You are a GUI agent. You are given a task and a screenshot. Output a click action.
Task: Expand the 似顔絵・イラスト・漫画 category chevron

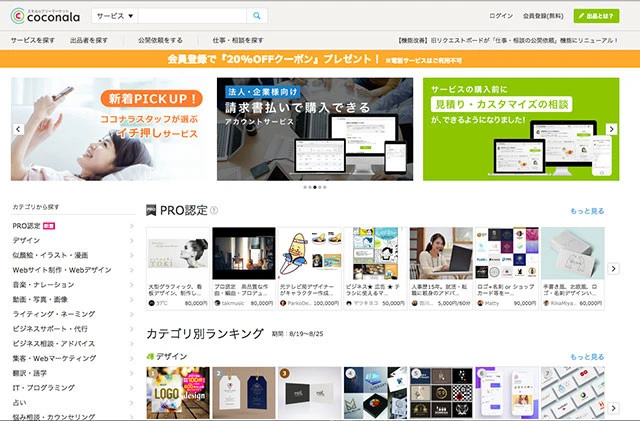tap(132, 255)
